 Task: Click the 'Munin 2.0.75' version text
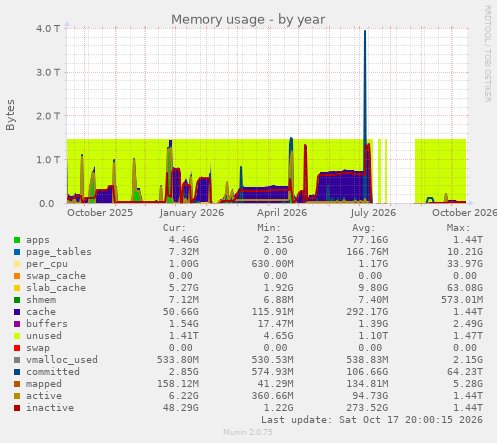[x=248, y=432]
